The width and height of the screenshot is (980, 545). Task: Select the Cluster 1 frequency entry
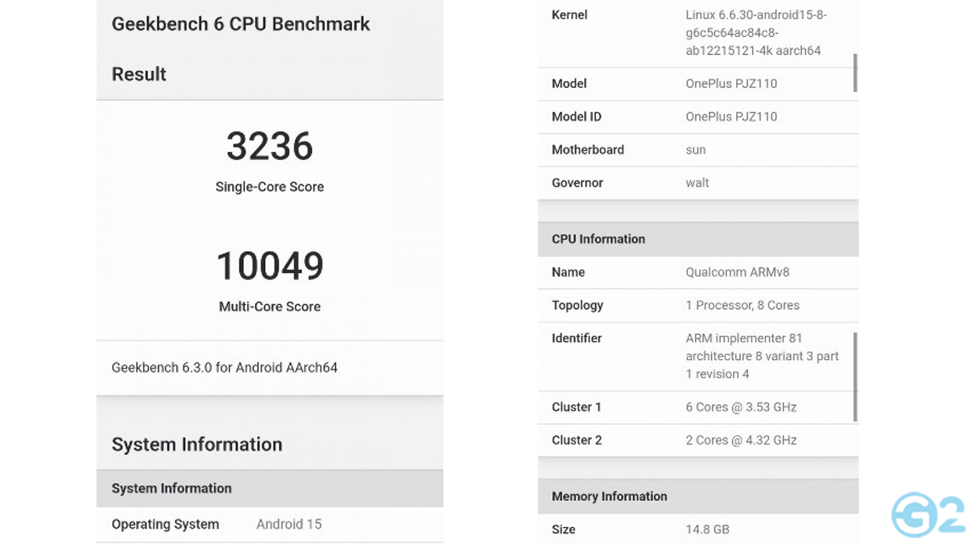click(698, 407)
